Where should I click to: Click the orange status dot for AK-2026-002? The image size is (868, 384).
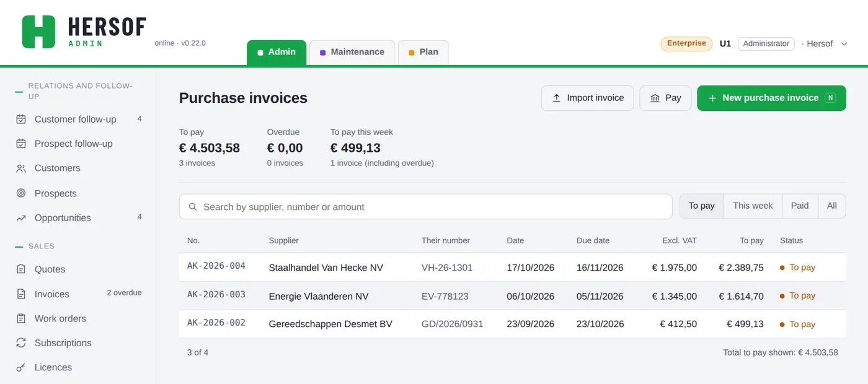click(782, 325)
